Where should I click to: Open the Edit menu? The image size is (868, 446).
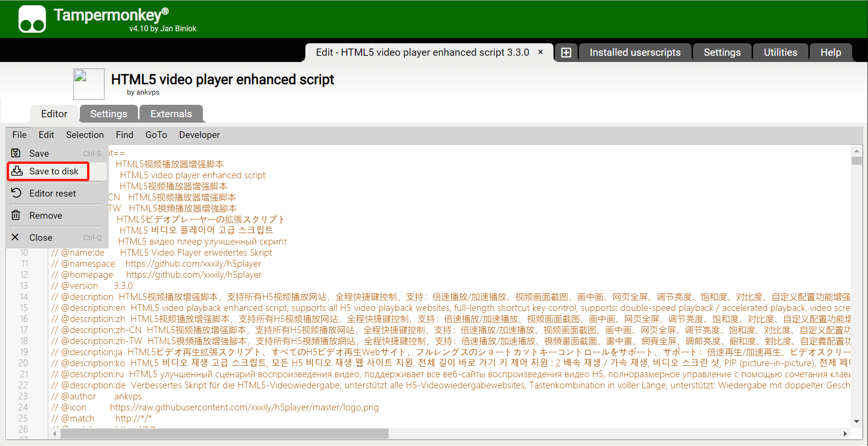pyautogui.click(x=46, y=135)
